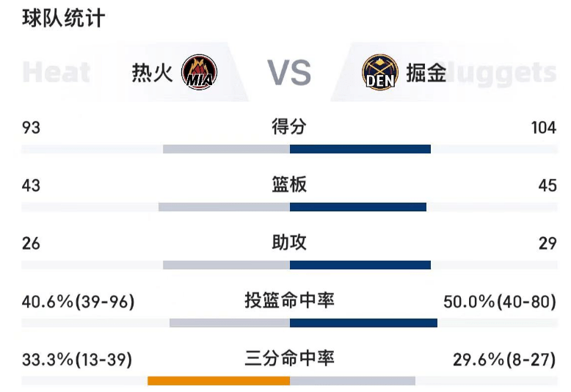Select the 掘金 team name
Image resolution: width=571 pixels, height=392 pixels.
426,73
